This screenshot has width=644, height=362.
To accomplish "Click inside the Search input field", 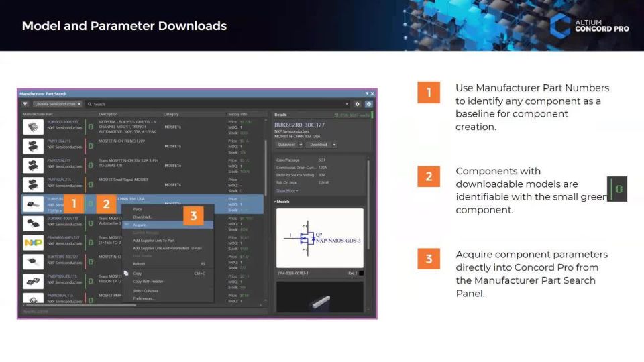I will point(217,105).
